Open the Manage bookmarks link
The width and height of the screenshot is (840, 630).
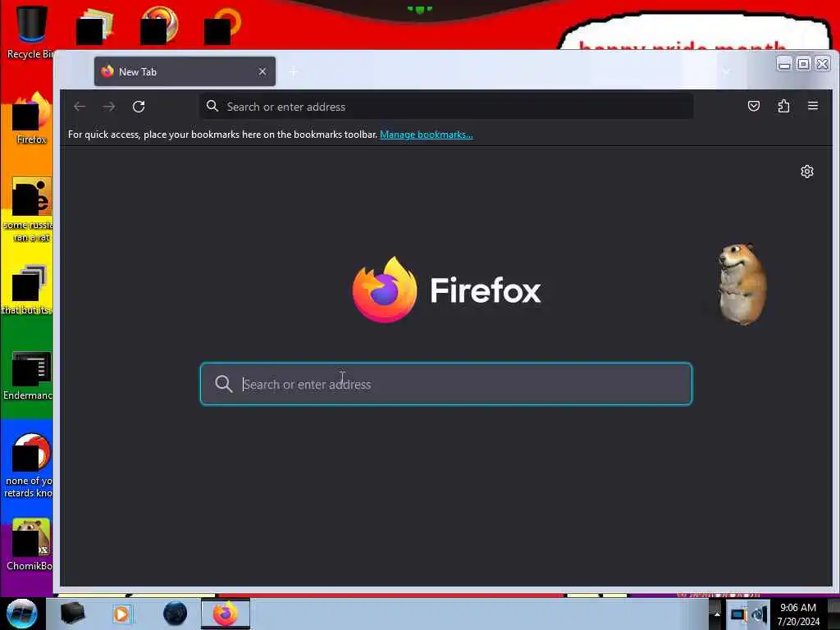(427, 135)
